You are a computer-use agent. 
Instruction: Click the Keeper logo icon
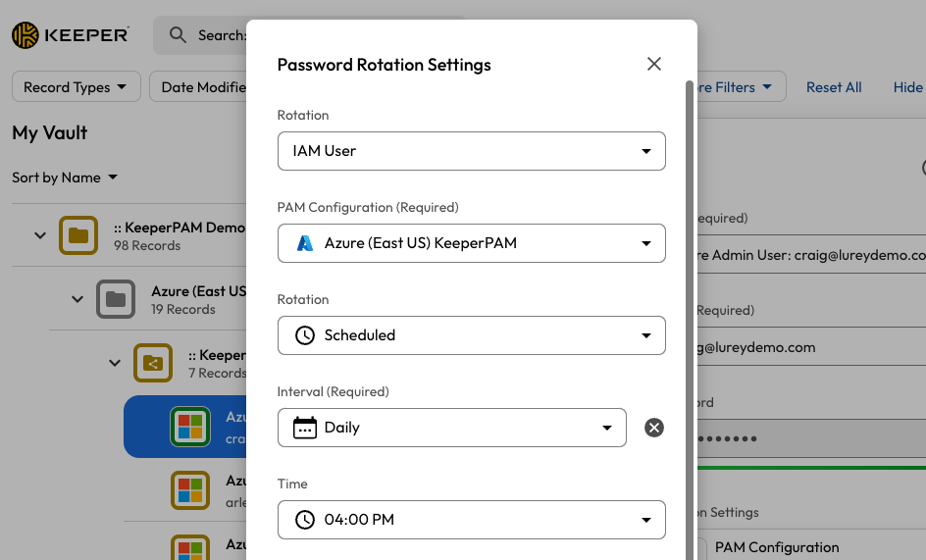coord(26,35)
